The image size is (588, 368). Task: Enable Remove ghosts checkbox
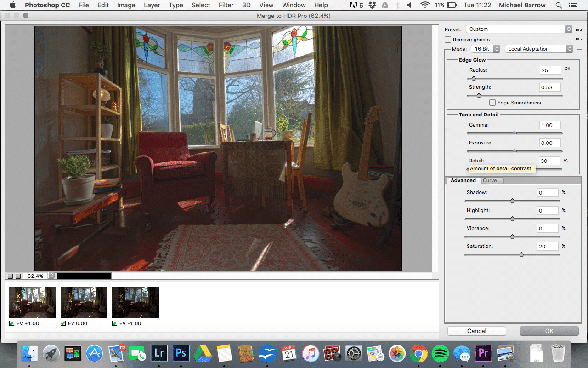[x=448, y=40]
